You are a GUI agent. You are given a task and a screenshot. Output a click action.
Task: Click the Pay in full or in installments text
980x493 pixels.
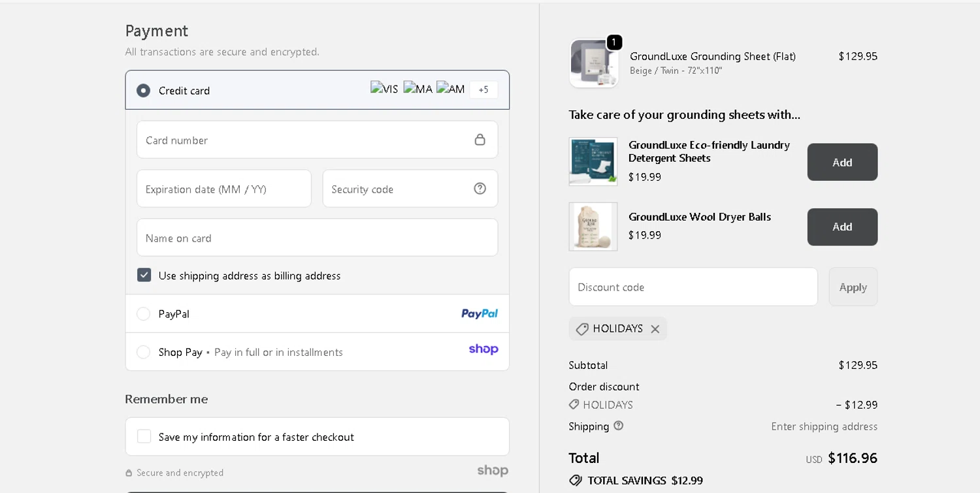pyautogui.click(x=278, y=352)
